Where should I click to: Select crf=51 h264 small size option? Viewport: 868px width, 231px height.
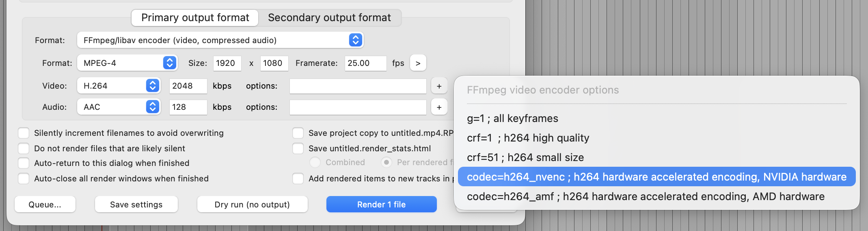pyautogui.click(x=525, y=157)
